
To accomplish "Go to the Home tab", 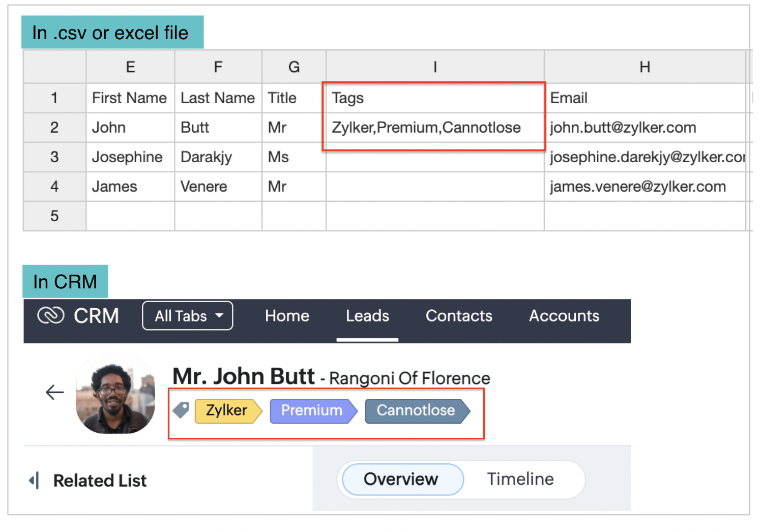I will click(287, 316).
